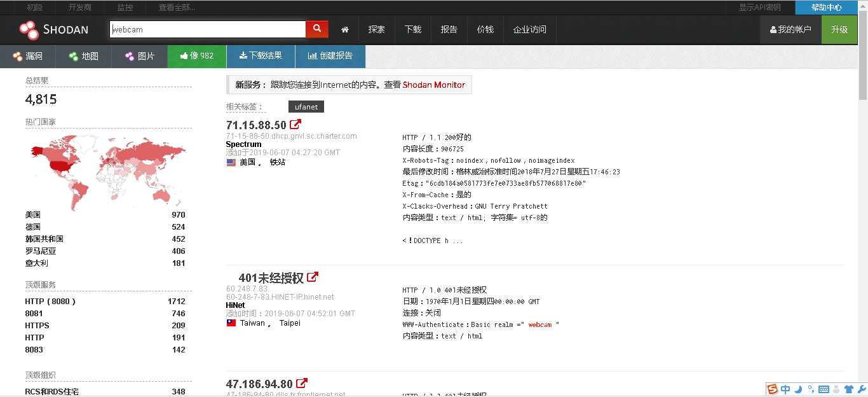Click the red search magnifier button
This screenshot has width=868, height=397.
[317, 29]
